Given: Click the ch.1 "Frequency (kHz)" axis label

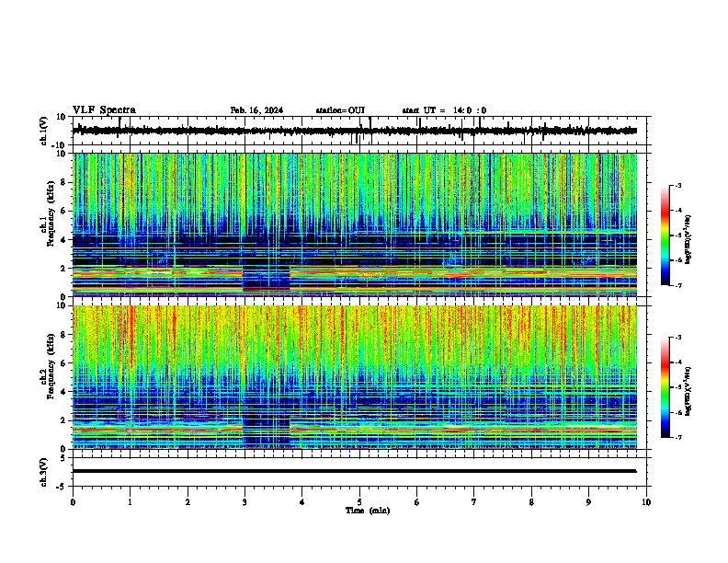Looking at the screenshot, I should tap(51, 213).
